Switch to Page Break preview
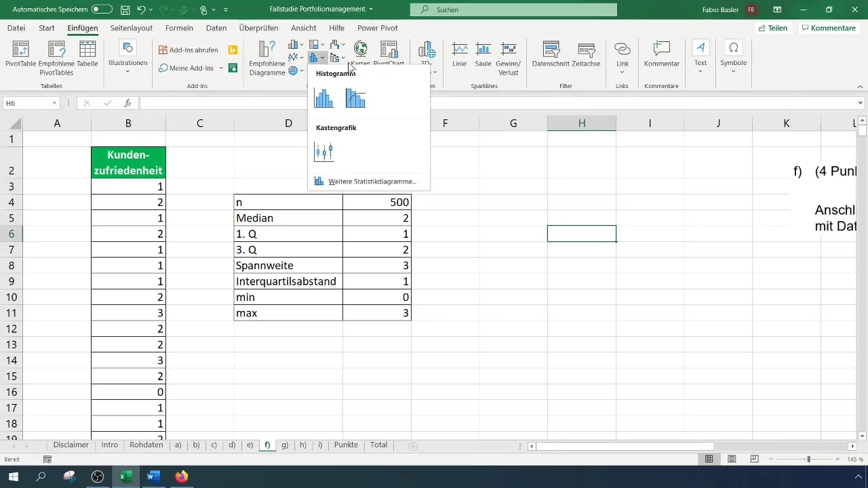The image size is (868, 488). tap(755, 459)
